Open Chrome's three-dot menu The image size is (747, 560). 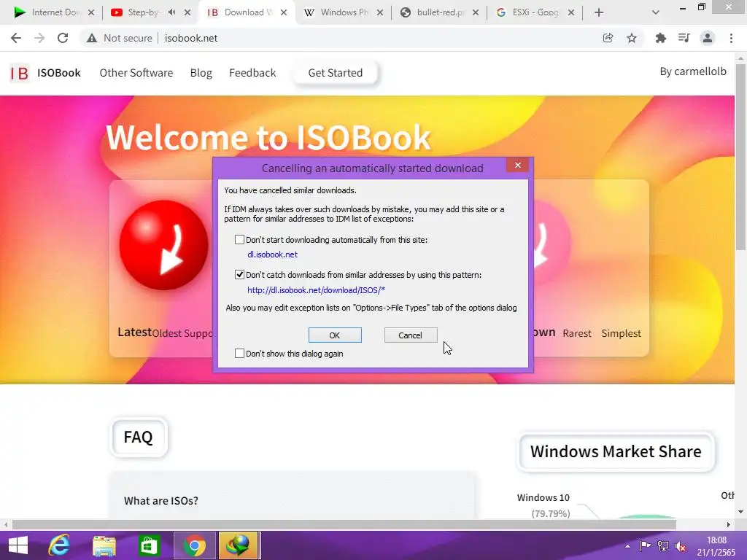(731, 38)
